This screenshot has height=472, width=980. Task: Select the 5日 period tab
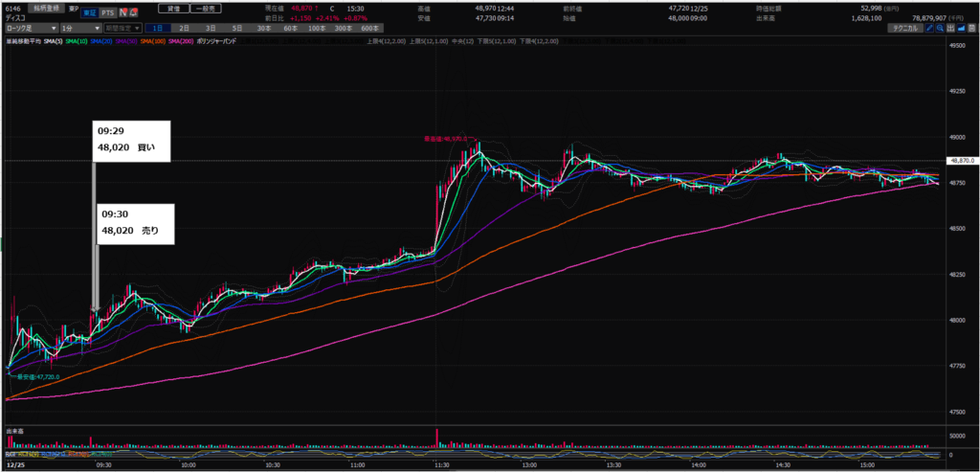pyautogui.click(x=235, y=30)
